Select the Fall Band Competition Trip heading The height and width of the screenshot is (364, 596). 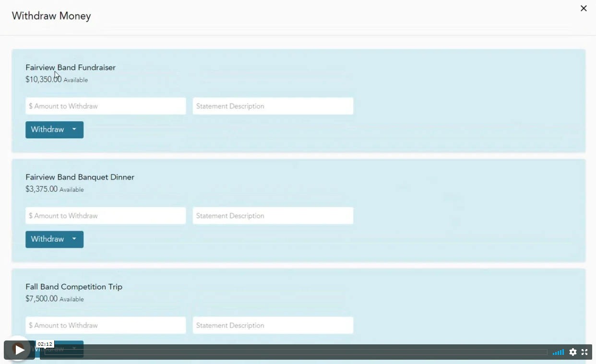tap(74, 287)
